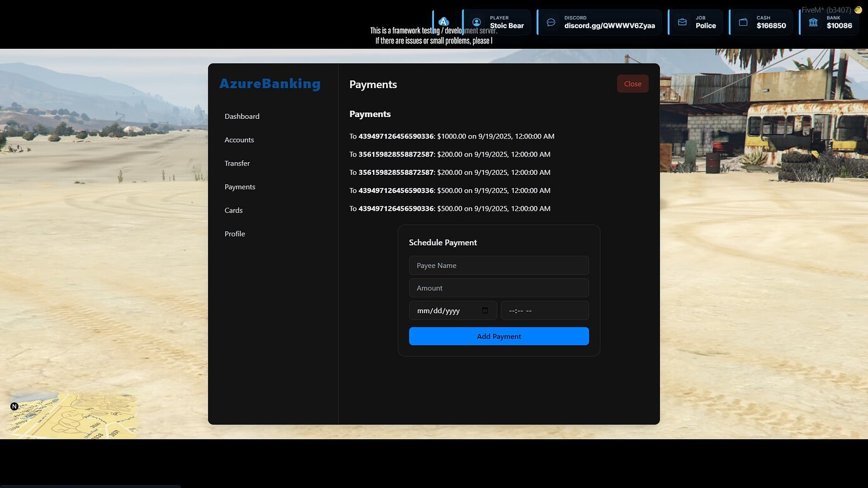Select Payments in the sidebar

click(240, 187)
